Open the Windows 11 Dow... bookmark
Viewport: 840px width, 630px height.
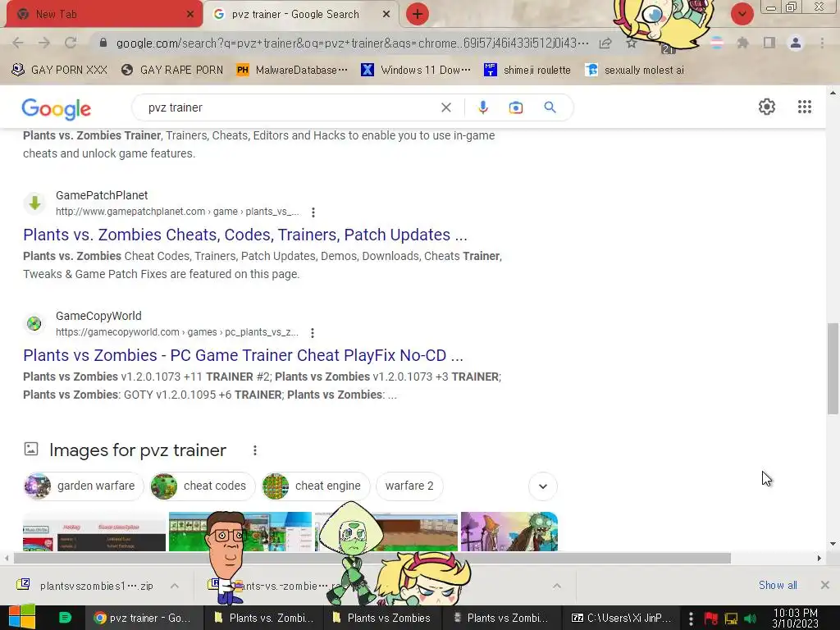coord(416,70)
